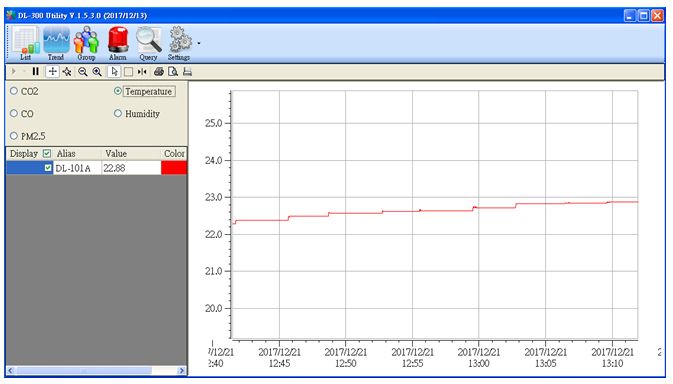Open Settings gears icon
Screen dimensions: 673x384
click(x=179, y=43)
